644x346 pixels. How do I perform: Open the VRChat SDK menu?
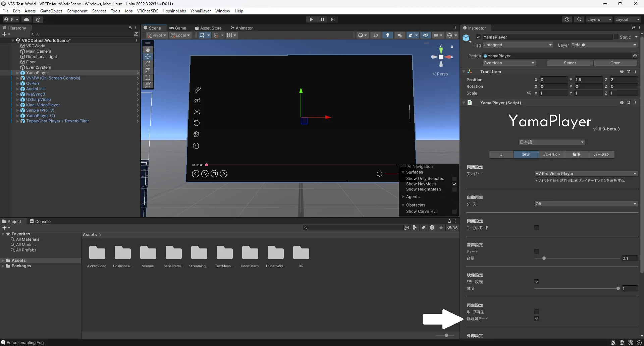click(147, 11)
